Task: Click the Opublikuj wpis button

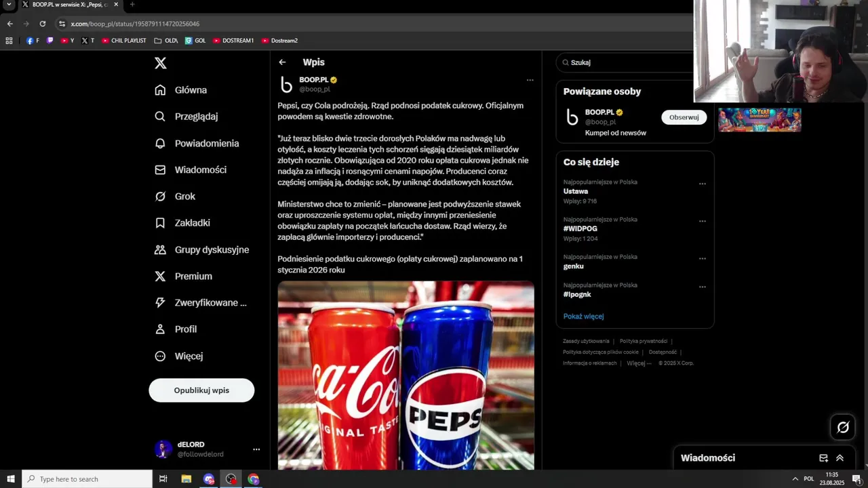Action: [201, 390]
